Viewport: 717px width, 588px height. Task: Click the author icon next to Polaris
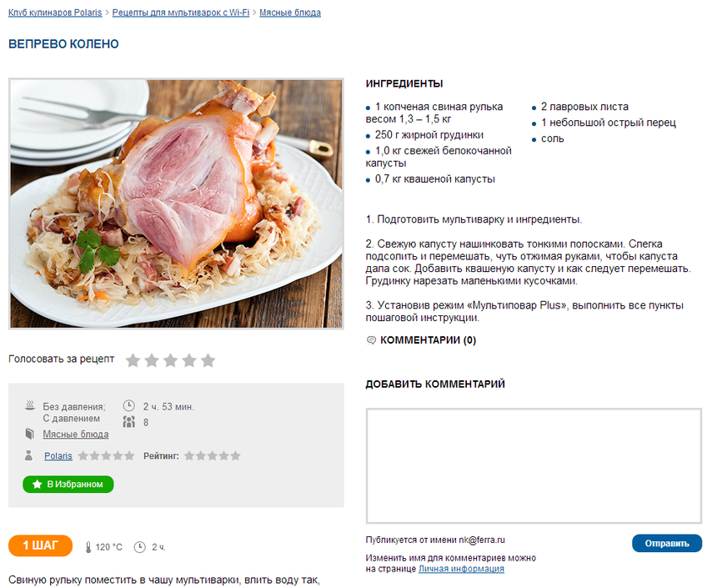[29, 455]
